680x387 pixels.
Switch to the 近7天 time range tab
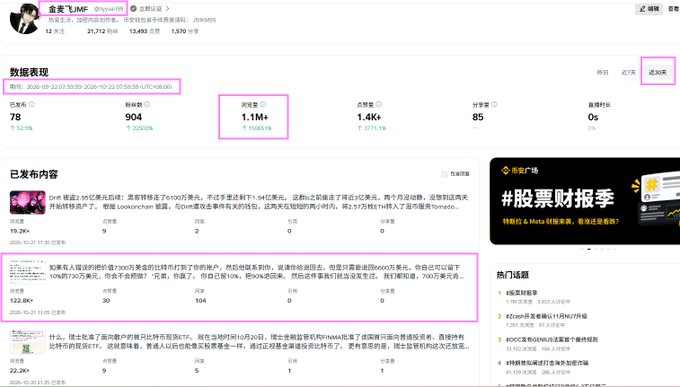pyautogui.click(x=629, y=72)
